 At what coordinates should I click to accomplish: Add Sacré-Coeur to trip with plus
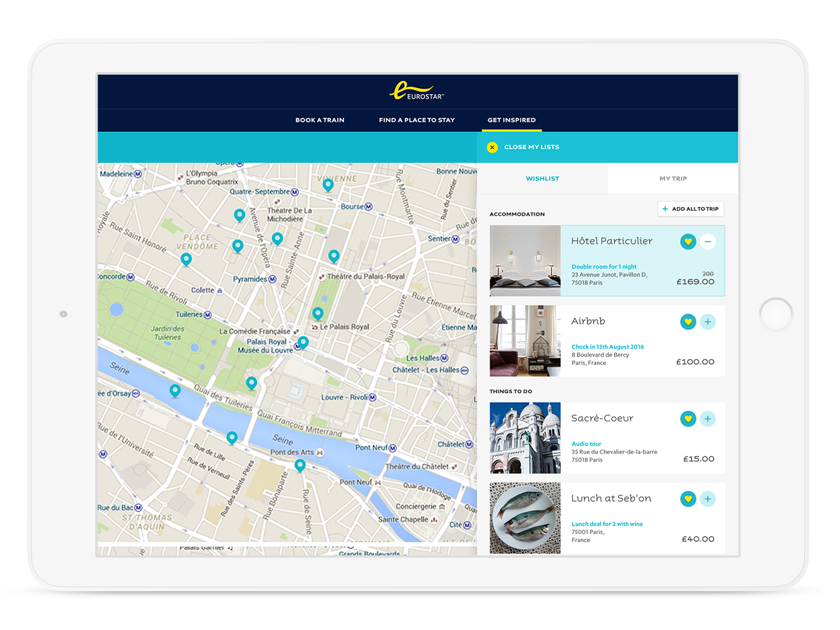point(708,419)
